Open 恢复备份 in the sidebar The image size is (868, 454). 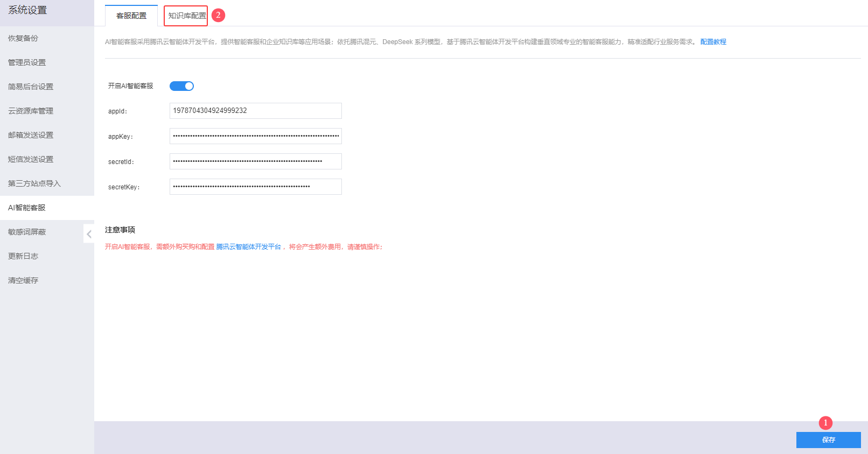pos(23,38)
